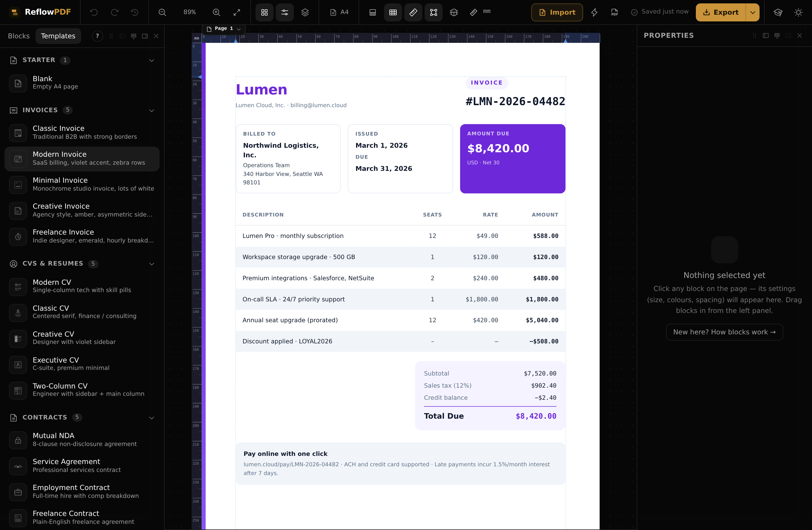Click the Blank template document icon
Screen dimensions: 812x530
pyautogui.click(x=18, y=83)
